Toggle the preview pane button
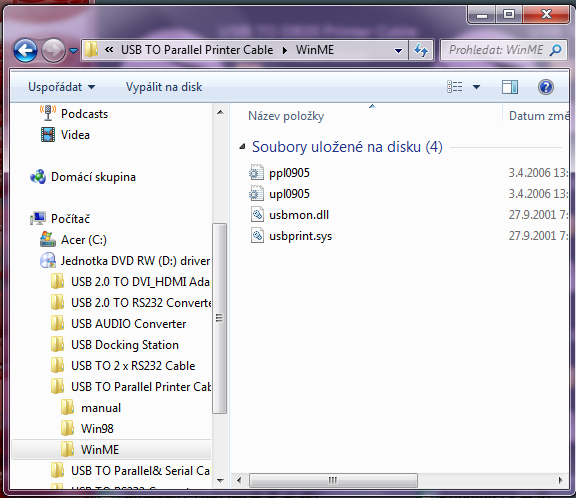The height and width of the screenshot is (498, 576). [x=510, y=87]
